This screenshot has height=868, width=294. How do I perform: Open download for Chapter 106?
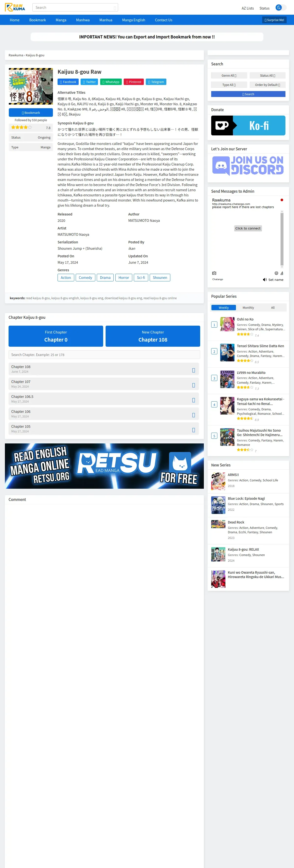pos(194,415)
